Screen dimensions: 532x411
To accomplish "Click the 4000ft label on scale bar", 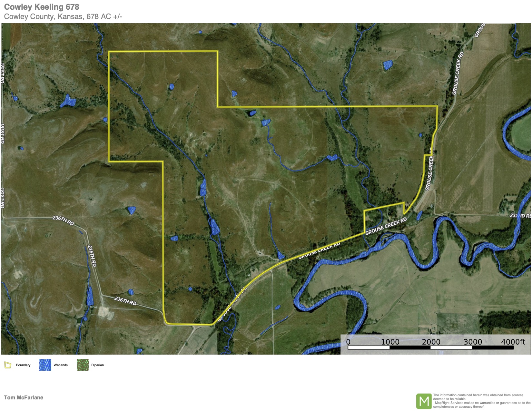I will pos(513,342).
